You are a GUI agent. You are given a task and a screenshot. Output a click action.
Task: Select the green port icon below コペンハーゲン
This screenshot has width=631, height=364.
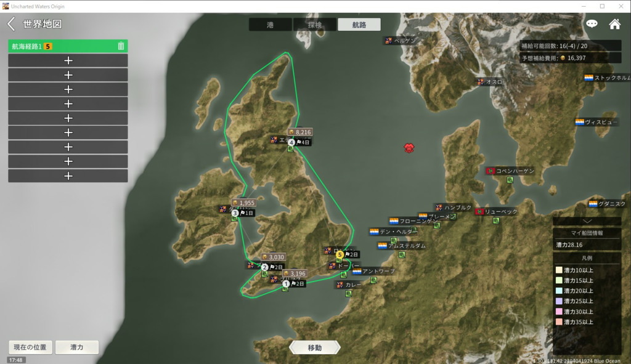(510, 180)
